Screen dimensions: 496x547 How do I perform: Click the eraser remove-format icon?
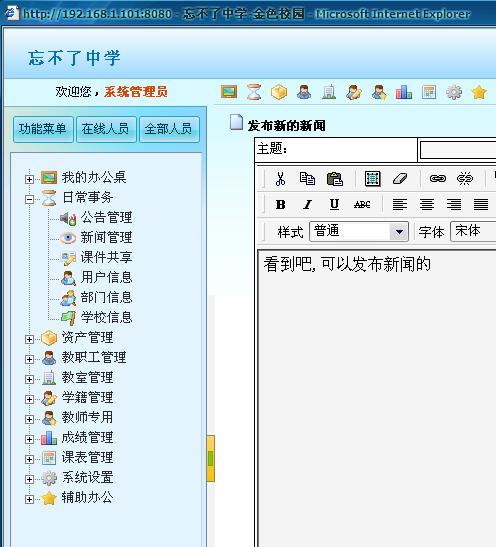(400, 179)
